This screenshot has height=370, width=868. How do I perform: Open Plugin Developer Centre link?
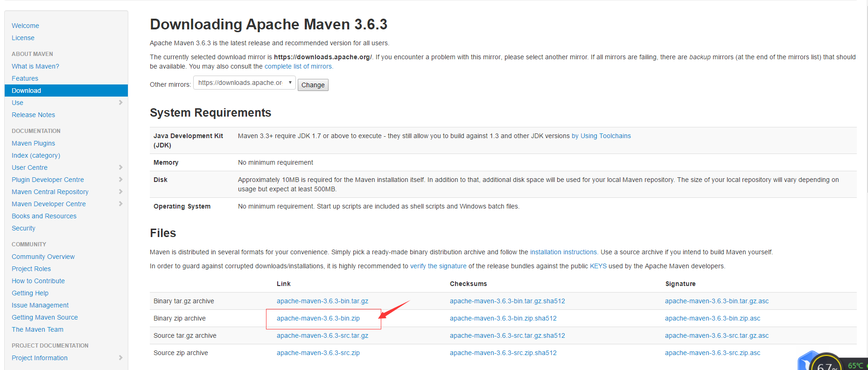(x=48, y=180)
